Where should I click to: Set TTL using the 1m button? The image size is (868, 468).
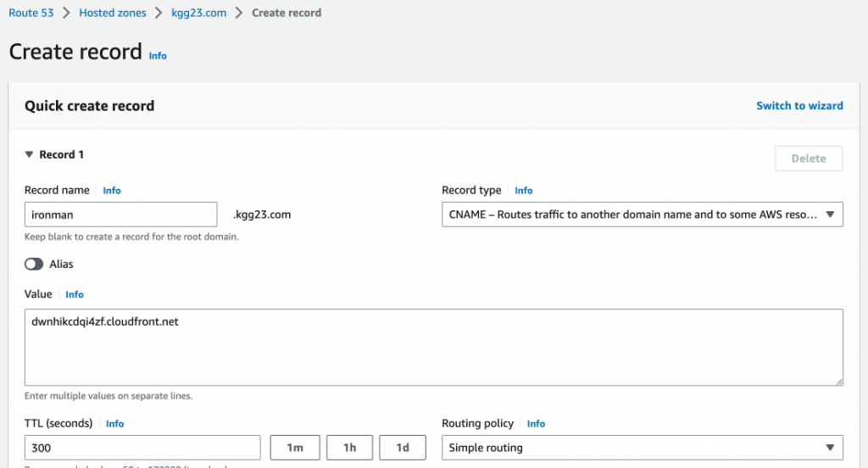tap(295, 448)
